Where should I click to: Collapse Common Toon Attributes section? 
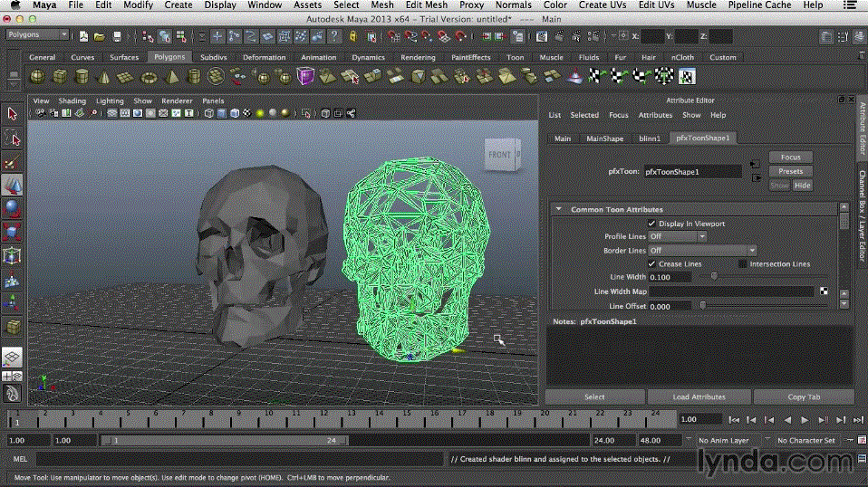[x=558, y=209]
